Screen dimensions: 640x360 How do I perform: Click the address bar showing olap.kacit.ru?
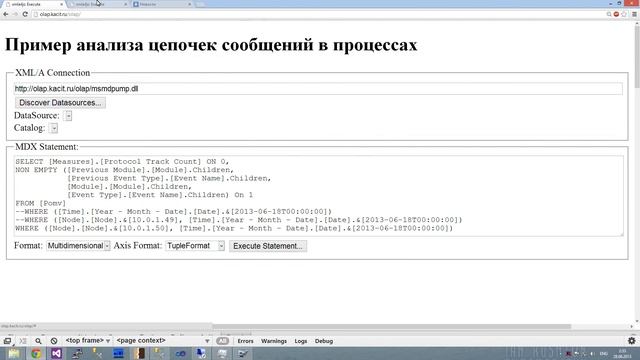[318, 14]
